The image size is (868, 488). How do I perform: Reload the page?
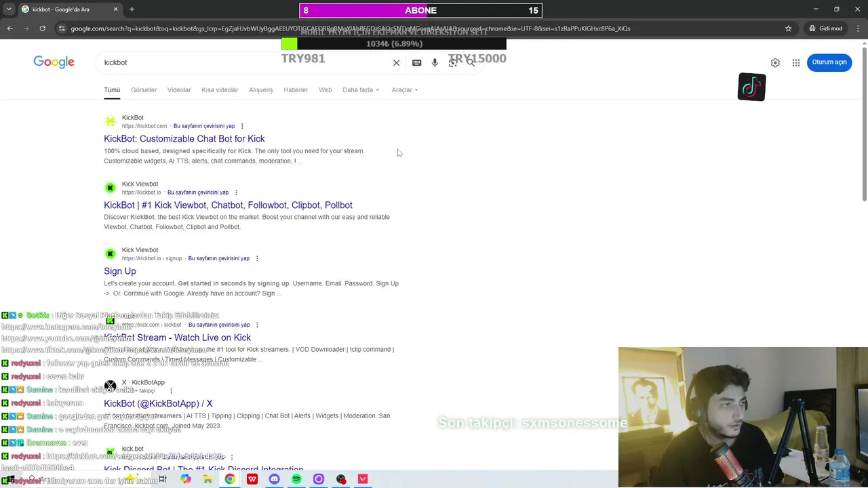[x=42, y=28]
